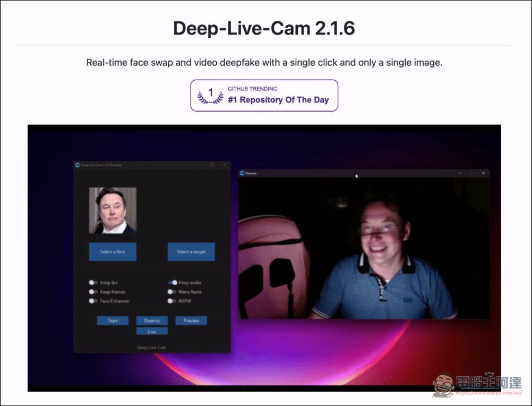The height and width of the screenshot is (406, 532).
Task: Maximize the Deep Live Cam window
Action: tap(212, 165)
